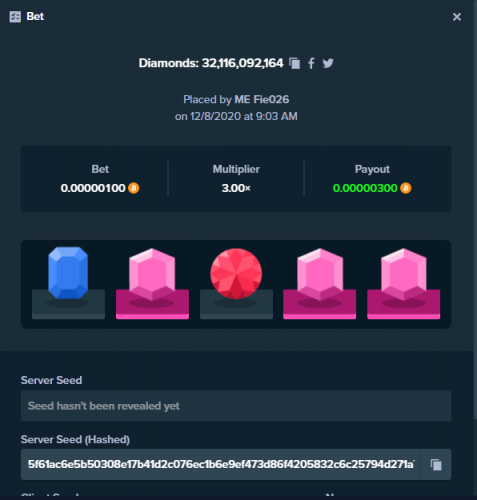This screenshot has width=477, height=500.
Task: Click the Bitcoin icon next to bet amount
Action: 134,188
